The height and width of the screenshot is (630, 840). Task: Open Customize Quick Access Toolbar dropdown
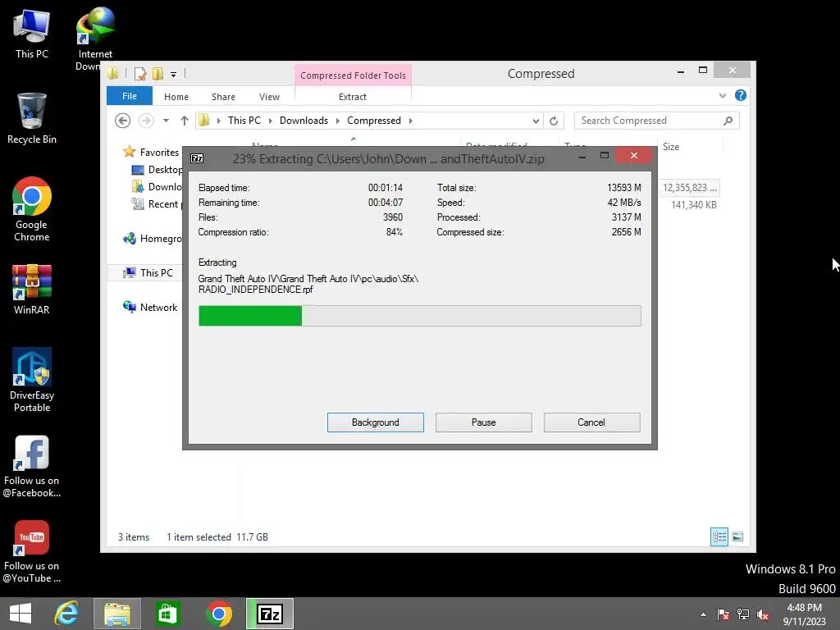click(x=174, y=74)
